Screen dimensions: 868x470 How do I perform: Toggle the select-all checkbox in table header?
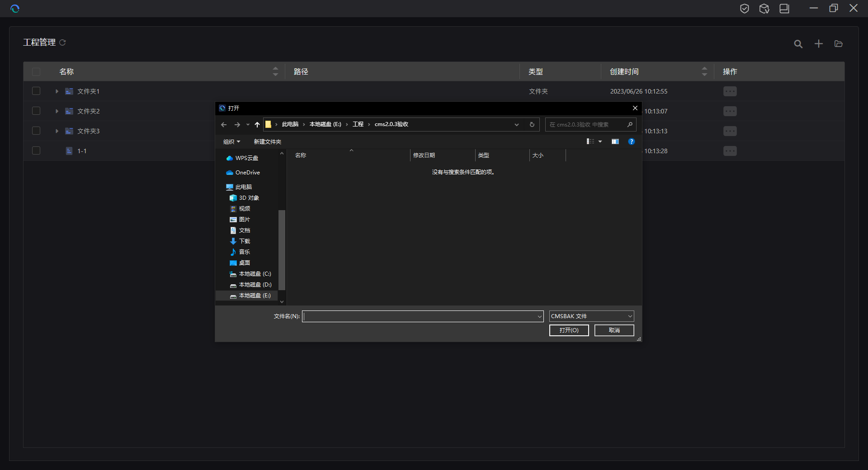point(36,72)
